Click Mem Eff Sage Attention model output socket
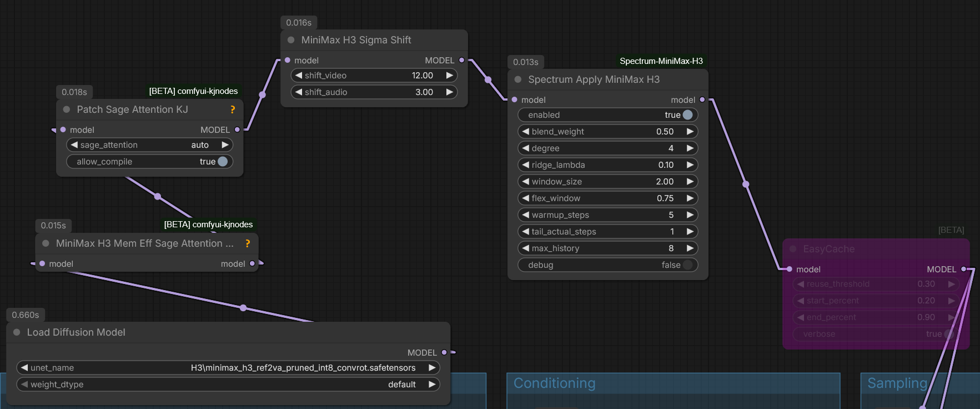The height and width of the screenshot is (409, 980). pyautogui.click(x=252, y=263)
